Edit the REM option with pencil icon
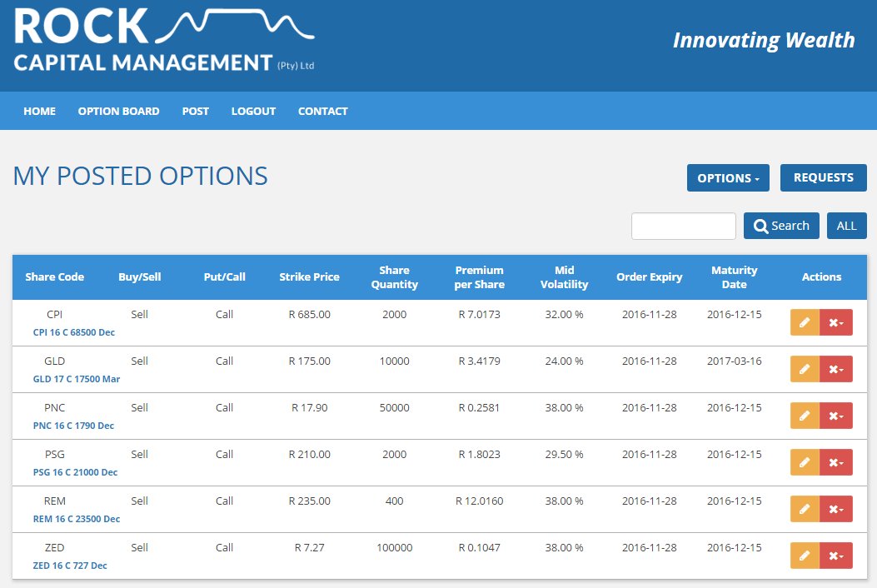 [x=805, y=509]
